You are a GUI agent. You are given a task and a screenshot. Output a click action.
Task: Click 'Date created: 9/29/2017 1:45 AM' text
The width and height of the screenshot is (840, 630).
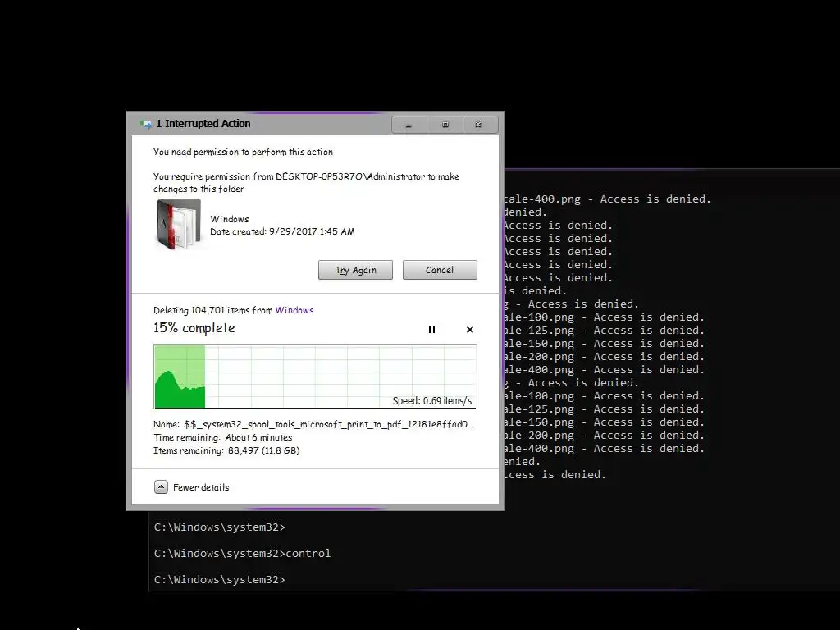[x=282, y=231]
